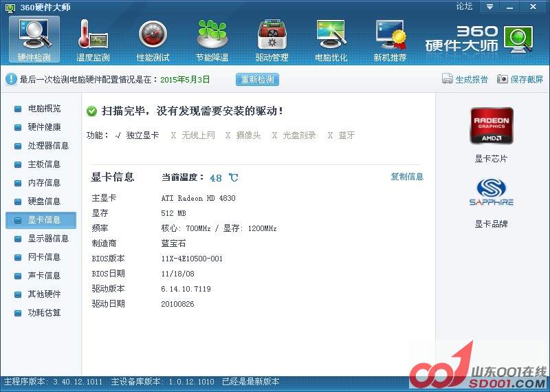
Task: Click the driver version 6.14.10.7119
Action: point(186,289)
